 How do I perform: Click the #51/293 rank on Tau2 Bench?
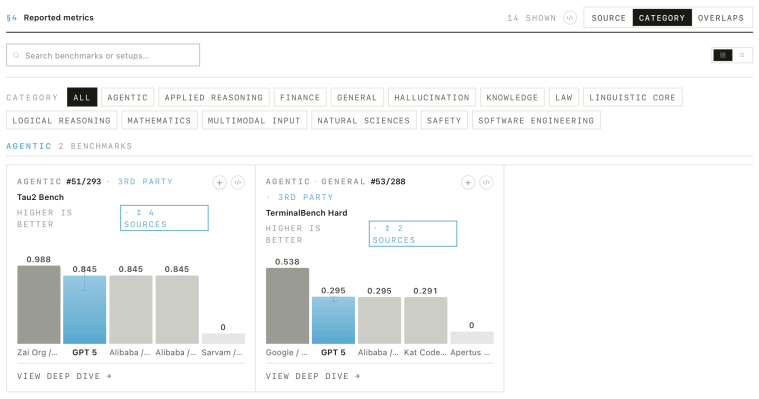point(84,182)
